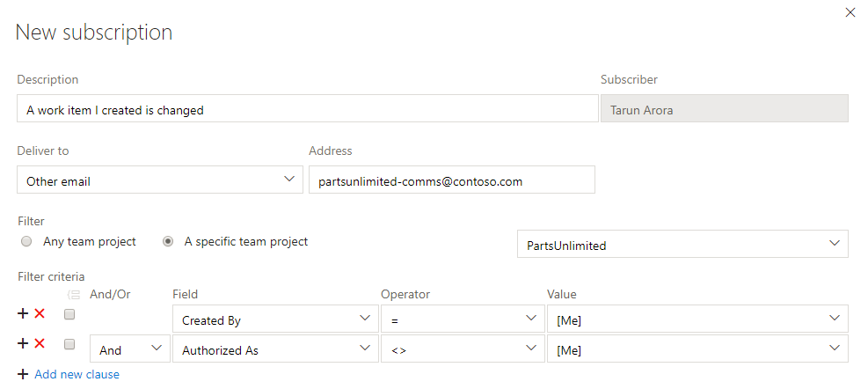Click the plus icon beside Add new clause
The height and width of the screenshot is (389, 868).
23,374
